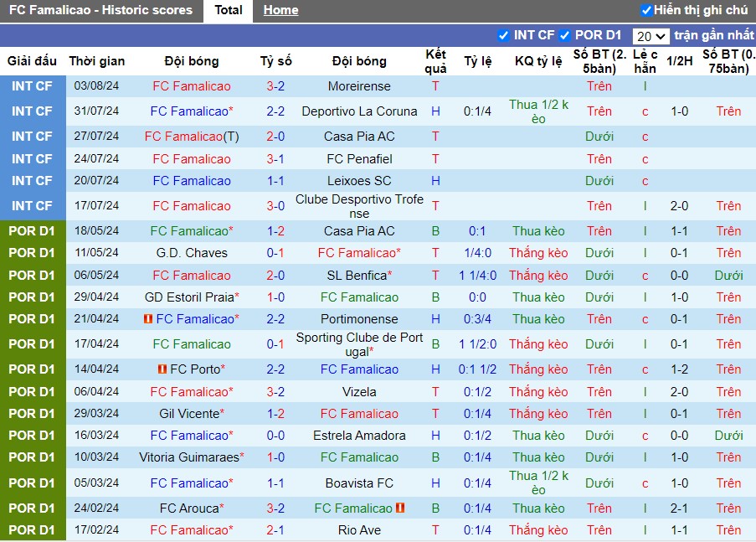The height and width of the screenshot is (542, 756).
Task: Click the Portimonense team name
Action: [359, 319]
